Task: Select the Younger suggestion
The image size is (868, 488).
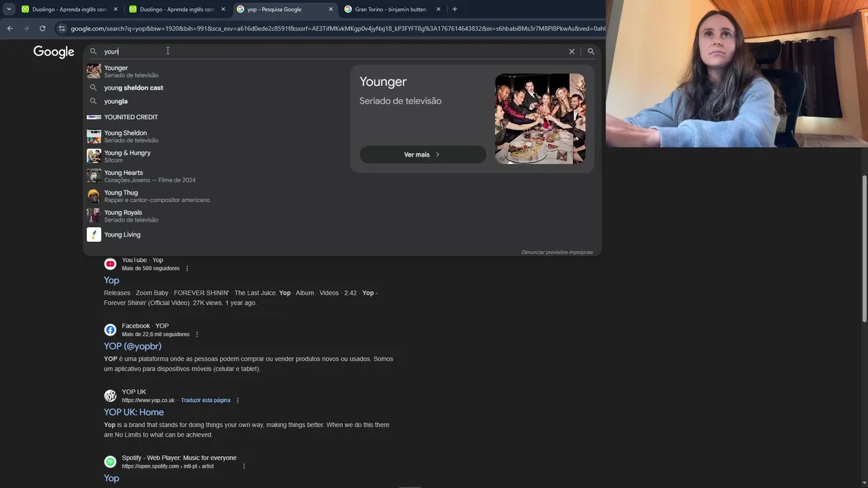Action: coord(216,71)
